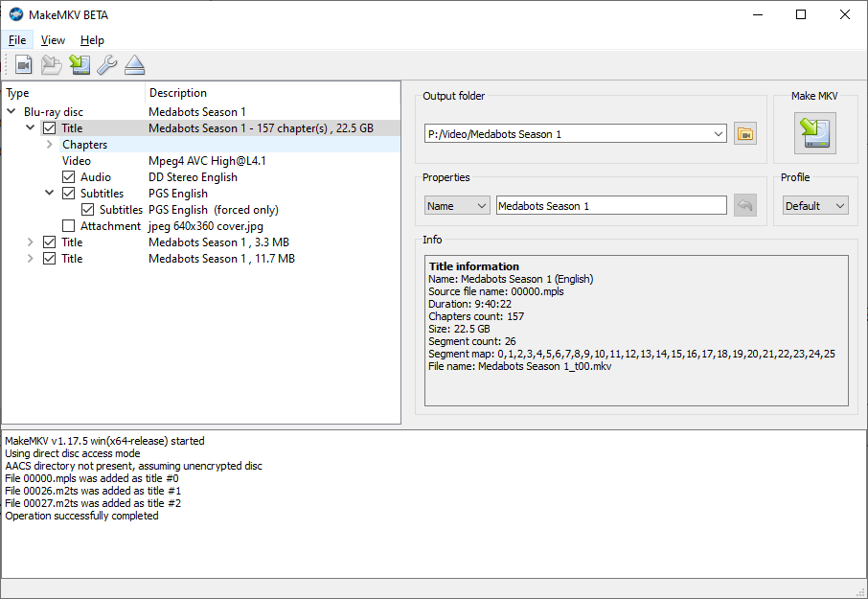Eject the disc using eject icon
This screenshot has width=868, height=599.
[134, 65]
